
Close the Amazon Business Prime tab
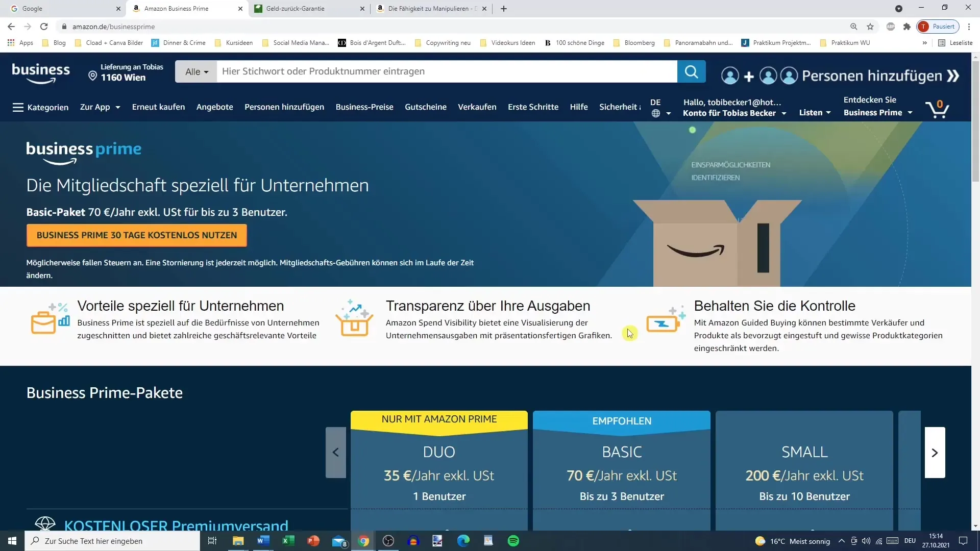tap(240, 9)
